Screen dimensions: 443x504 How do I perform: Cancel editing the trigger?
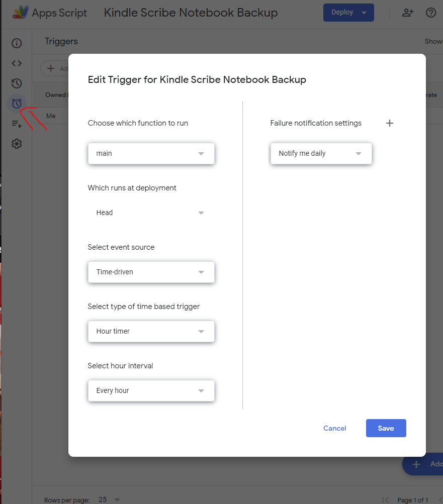click(x=334, y=428)
